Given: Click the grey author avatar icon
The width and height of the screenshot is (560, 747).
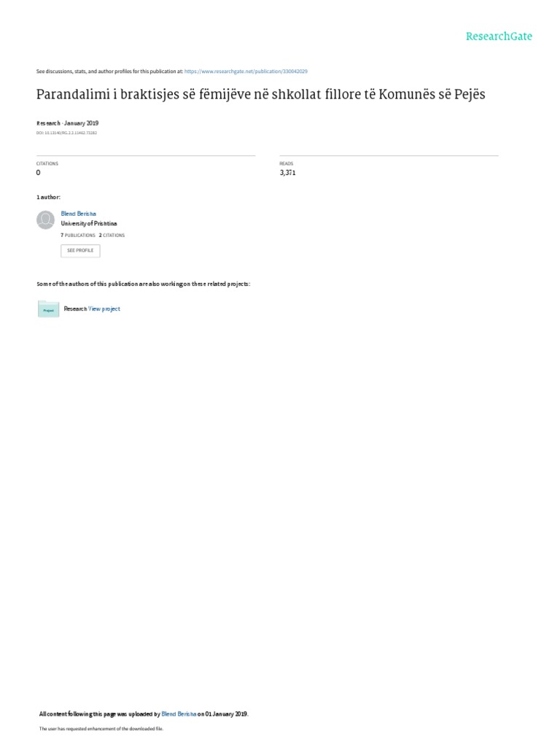Looking at the screenshot, I should (46, 220).
